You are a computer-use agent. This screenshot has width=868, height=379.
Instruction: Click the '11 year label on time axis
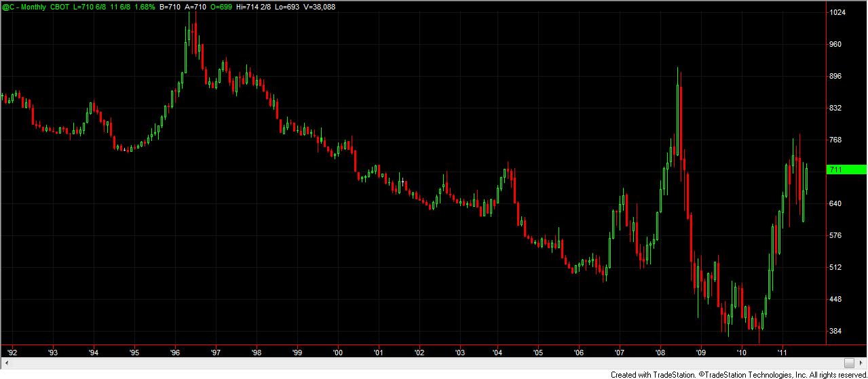(x=782, y=353)
